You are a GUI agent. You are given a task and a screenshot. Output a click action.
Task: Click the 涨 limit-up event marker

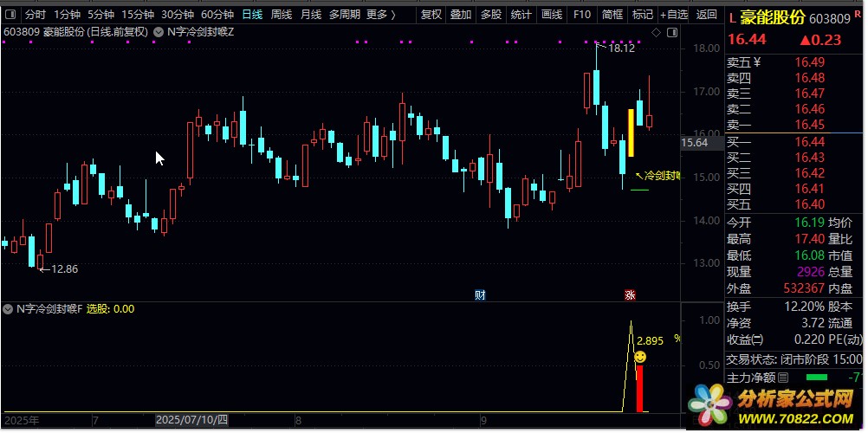[x=630, y=295]
